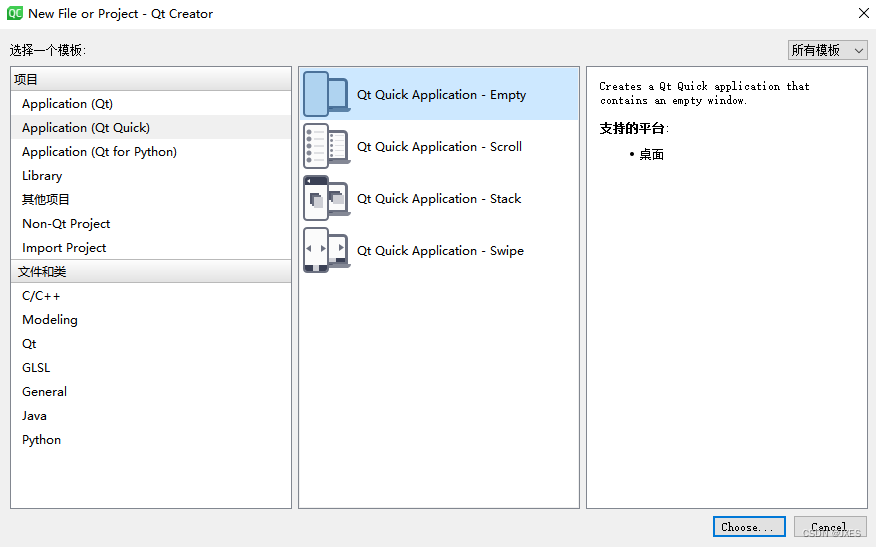
Task: Click the template description text
Action: (x=704, y=93)
